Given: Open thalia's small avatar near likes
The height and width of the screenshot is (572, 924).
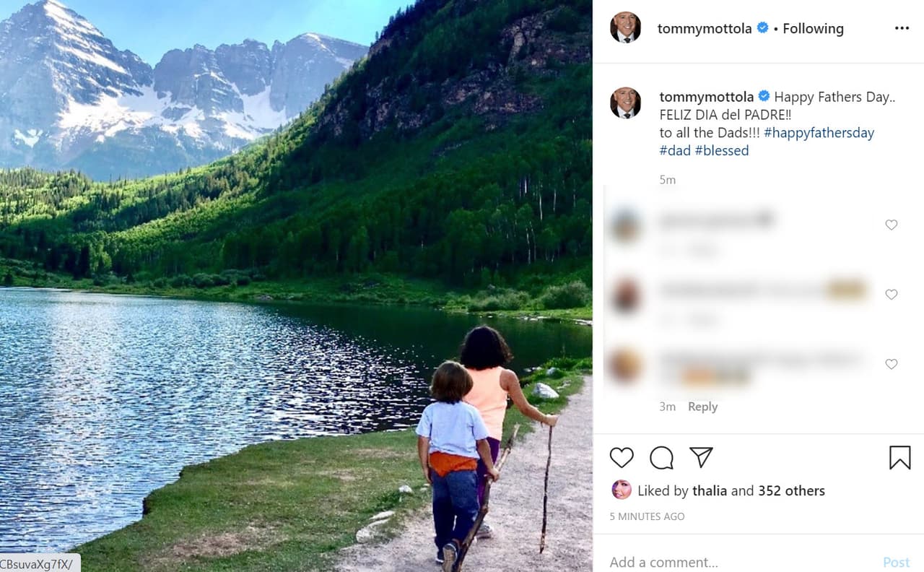Looking at the screenshot, I should (x=621, y=490).
